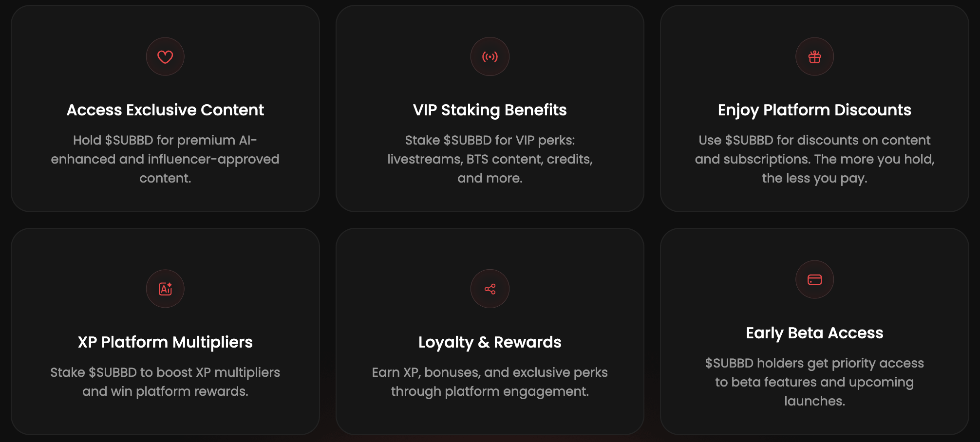The width and height of the screenshot is (980, 442).
Task: Select the livestream broadcast icon on VIP Staking Benefits
Action: pyautogui.click(x=490, y=56)
